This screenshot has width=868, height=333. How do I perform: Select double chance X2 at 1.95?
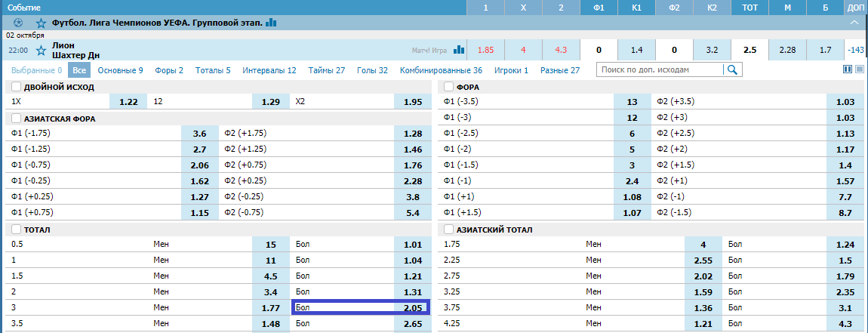point(412,102)
